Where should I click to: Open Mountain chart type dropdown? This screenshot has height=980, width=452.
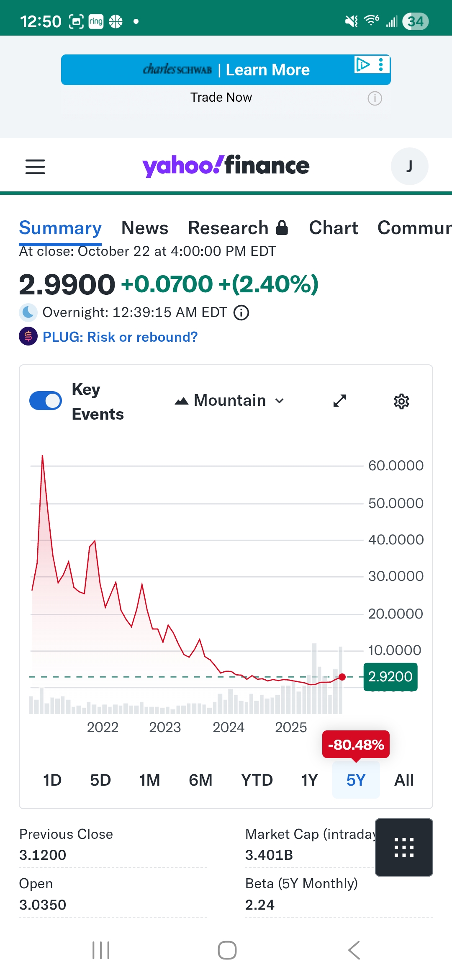230,401
